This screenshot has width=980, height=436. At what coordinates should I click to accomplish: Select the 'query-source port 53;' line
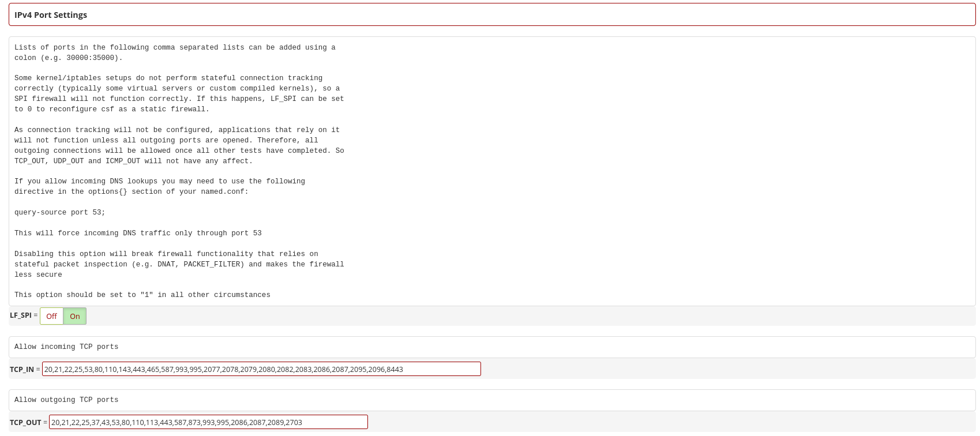point(60,213)
